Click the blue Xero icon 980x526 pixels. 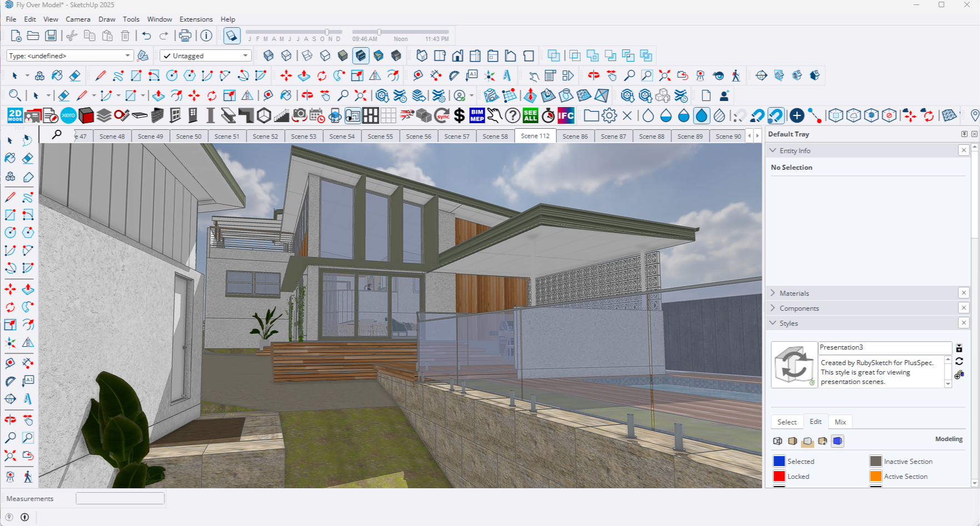[x=68, y=115]
